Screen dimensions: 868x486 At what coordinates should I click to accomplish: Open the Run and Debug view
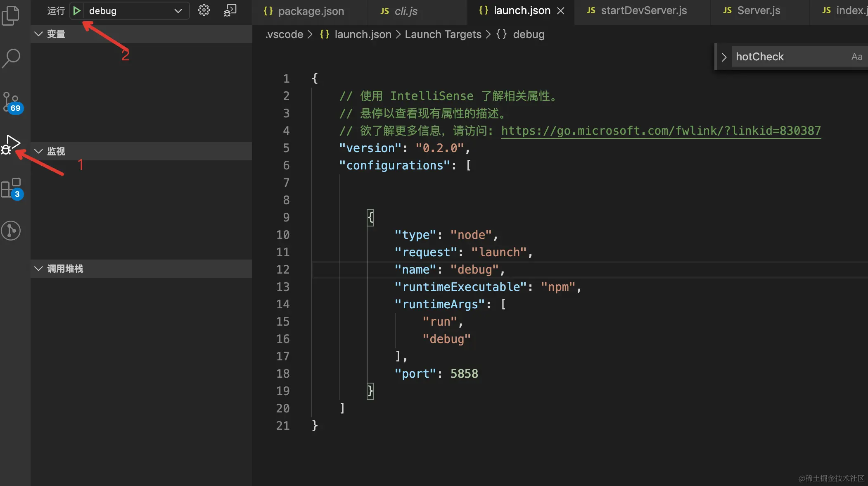(x=11, y=145)
